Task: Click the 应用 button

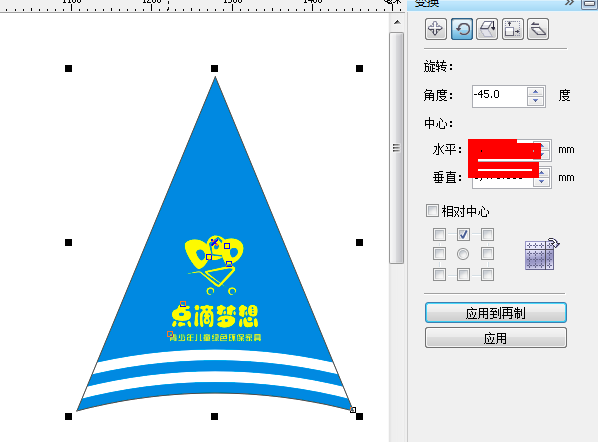Action: coord(496,338)
